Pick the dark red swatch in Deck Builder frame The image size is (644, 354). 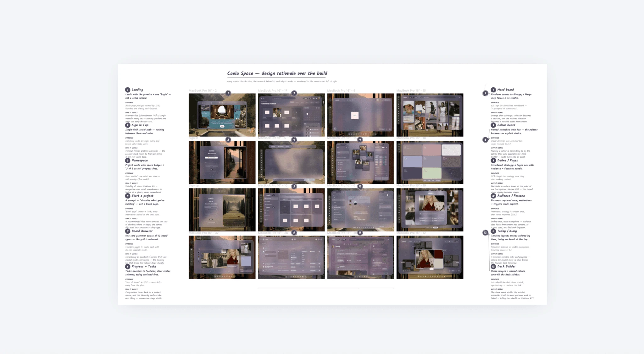click(438, 254)
